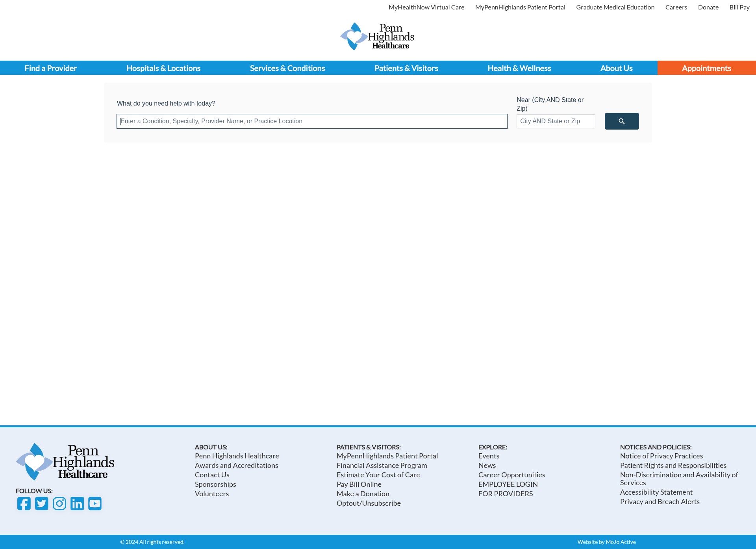Open the Health & Wellness menu
Image resolution: width=756 pixels, height=549 pixels.
pyautogui.click(x=519, y=68)
